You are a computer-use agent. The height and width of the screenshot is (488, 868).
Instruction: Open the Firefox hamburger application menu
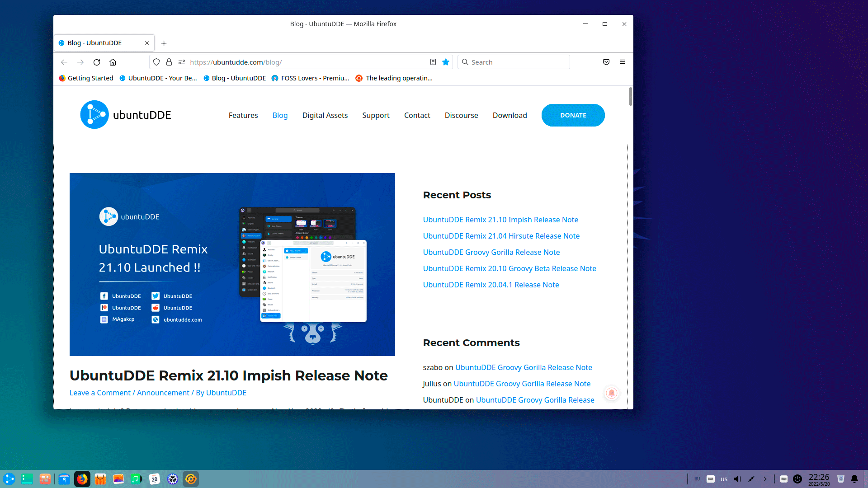pyautogui.click(x=623, y=62)
